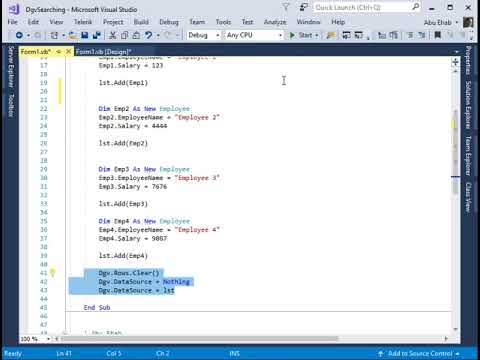
Task: Click the Quick Launch magnifier icon
Action: click(x=416, y=7)
